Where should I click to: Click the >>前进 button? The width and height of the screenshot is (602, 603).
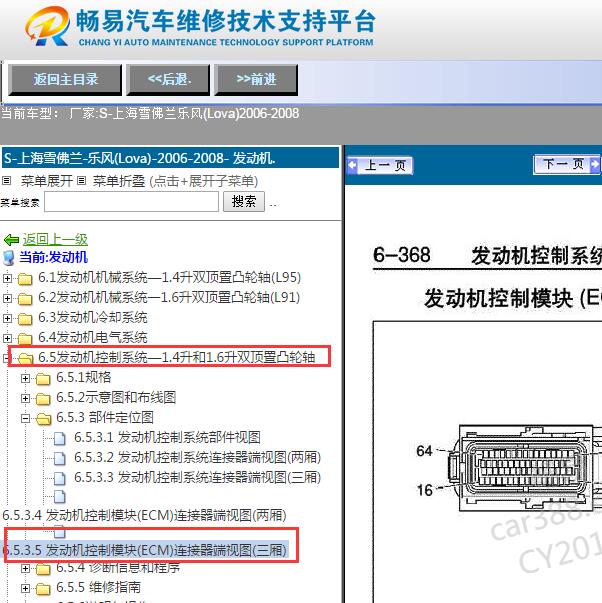click(256, 80)
